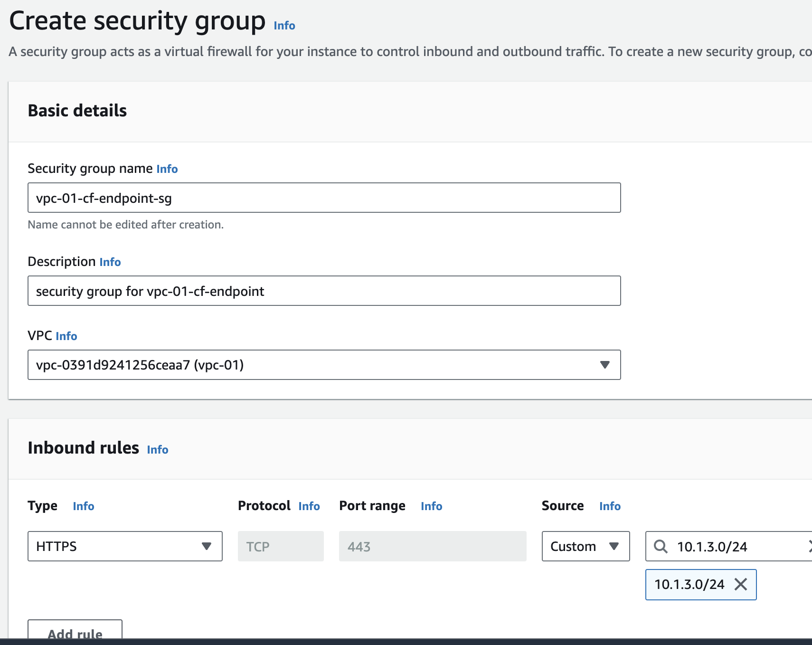
Task: Click the source CIDR search input
Action: 736,546
